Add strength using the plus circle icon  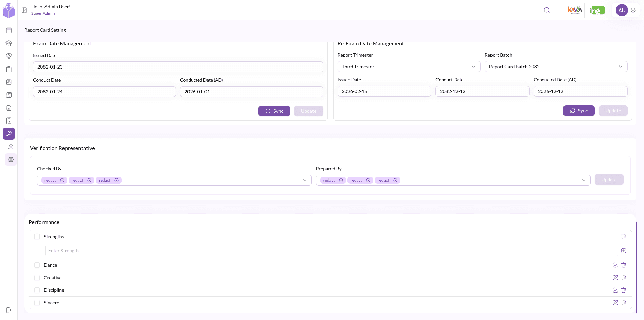[x=624, y=251]
